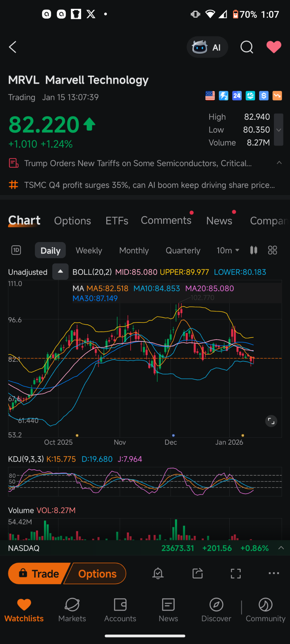This screenshot has height=644, width=290.
Task: Tap the 1D intraday chart icon
Action: point(16,250)
